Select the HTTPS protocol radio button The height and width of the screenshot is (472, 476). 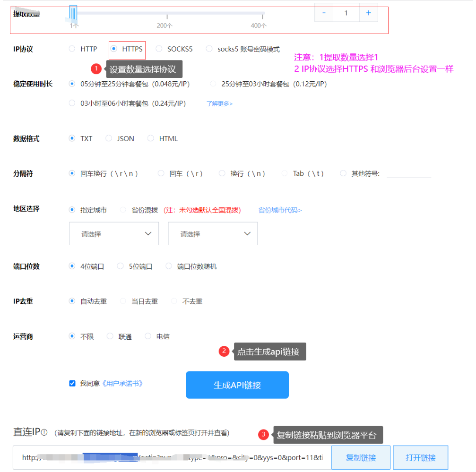tap(113, 48)
